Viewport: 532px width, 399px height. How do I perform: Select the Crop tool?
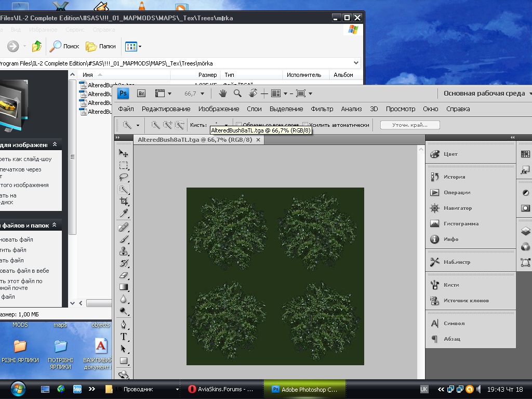click(x=124, y=202)
